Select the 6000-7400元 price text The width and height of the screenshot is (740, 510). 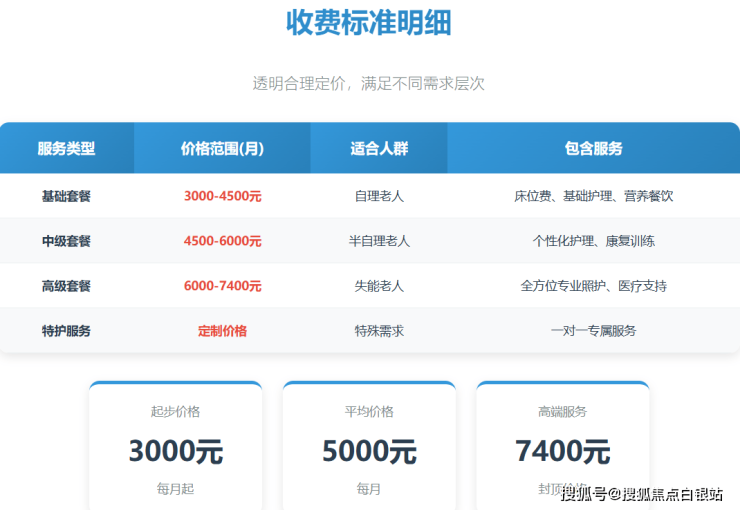pos(222,286)
